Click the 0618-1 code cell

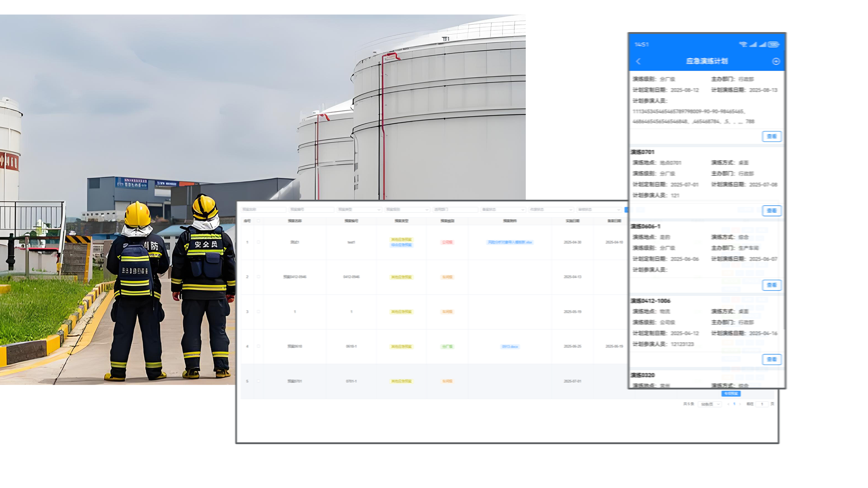(x=351, y=347)
